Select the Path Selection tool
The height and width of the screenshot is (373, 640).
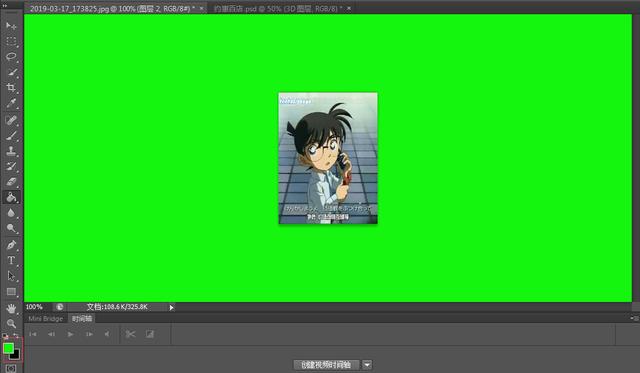11,276
